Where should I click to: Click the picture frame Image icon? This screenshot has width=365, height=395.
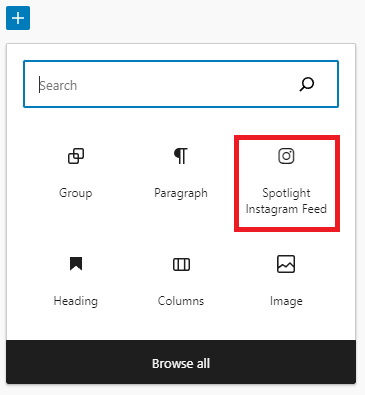[286, 264]
